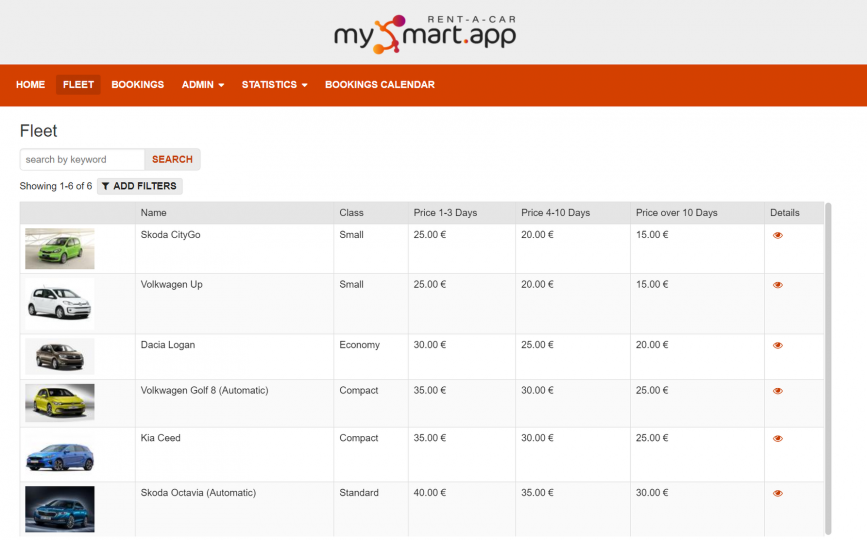Go to the Home page
This screenshot has height=540, width=867.
pos(30,85)
